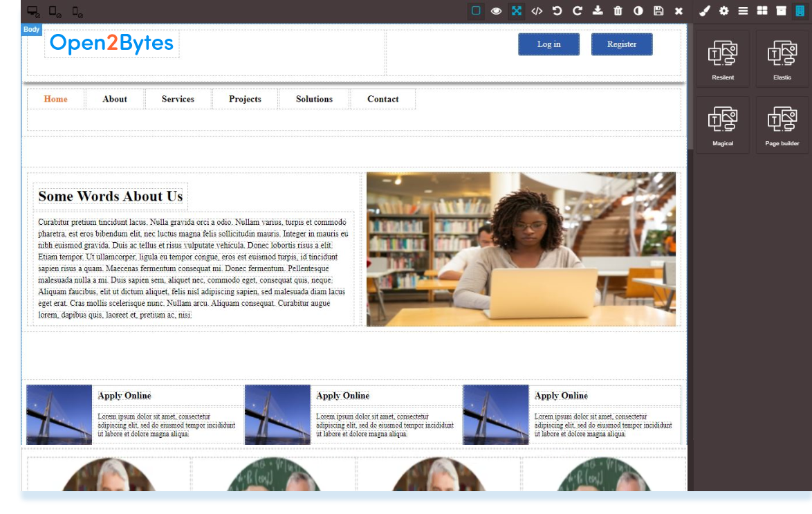This screenshot has width=812, height=514.
Task: Click the Register button
Action: [622, 44]
